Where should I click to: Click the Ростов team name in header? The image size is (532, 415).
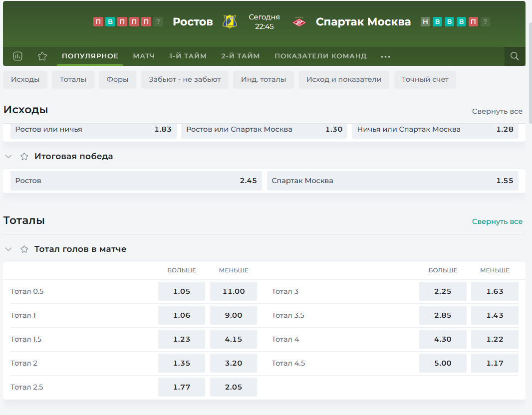(193, 22)
